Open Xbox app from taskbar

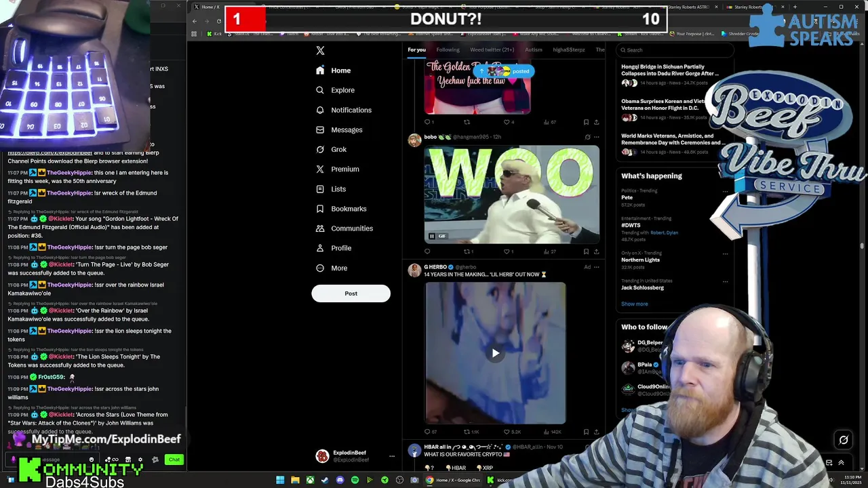[310, 481]
